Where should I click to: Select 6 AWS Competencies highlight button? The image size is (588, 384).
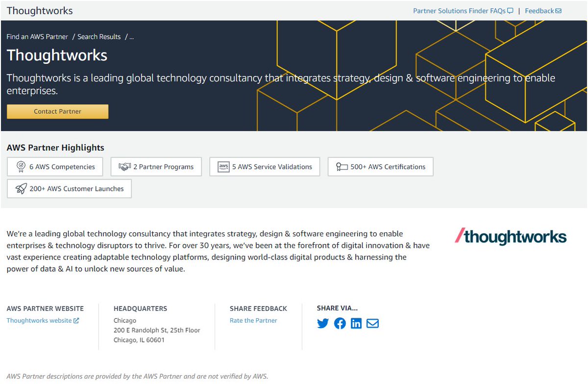[55, 167]
